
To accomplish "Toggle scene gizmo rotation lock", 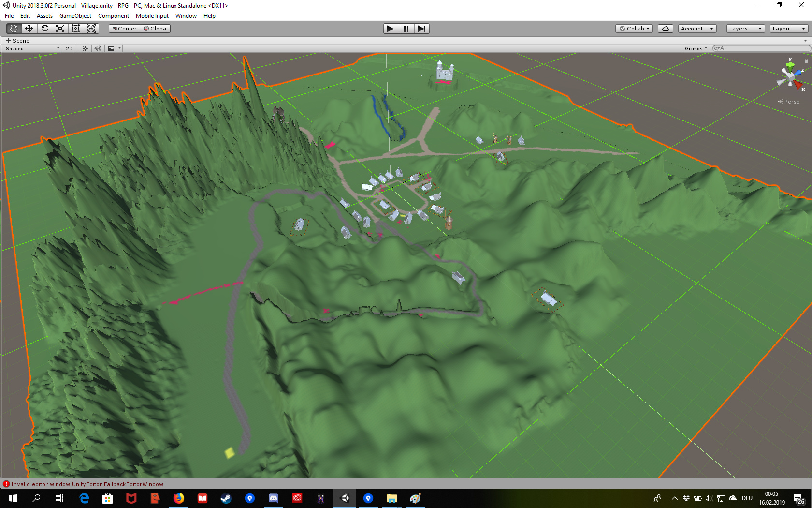I will click(806, 61).
